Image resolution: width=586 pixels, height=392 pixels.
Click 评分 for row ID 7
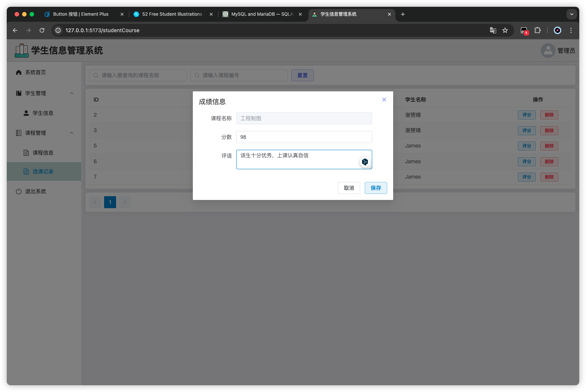pyautogui.click(x=527, y=177)
